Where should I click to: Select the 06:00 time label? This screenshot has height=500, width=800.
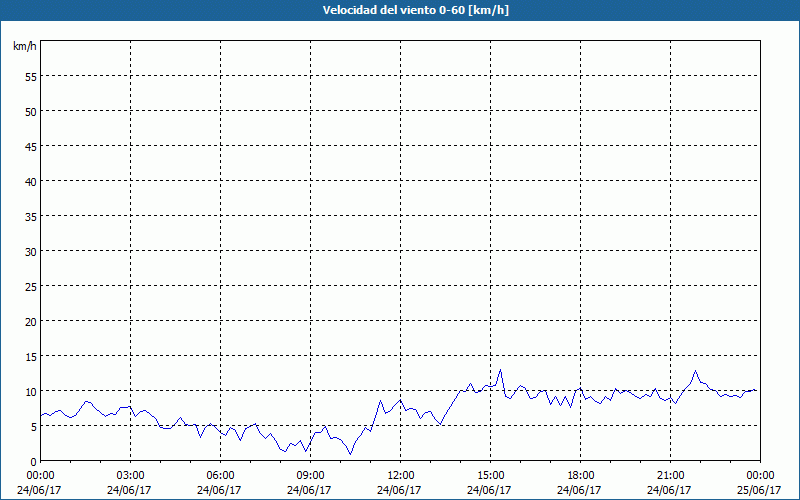point(220,476)
